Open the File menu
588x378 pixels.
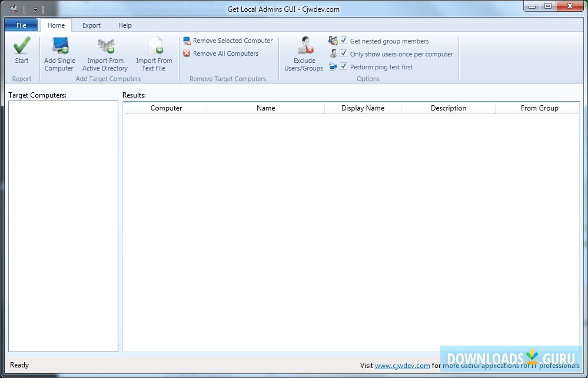point(21,25)
